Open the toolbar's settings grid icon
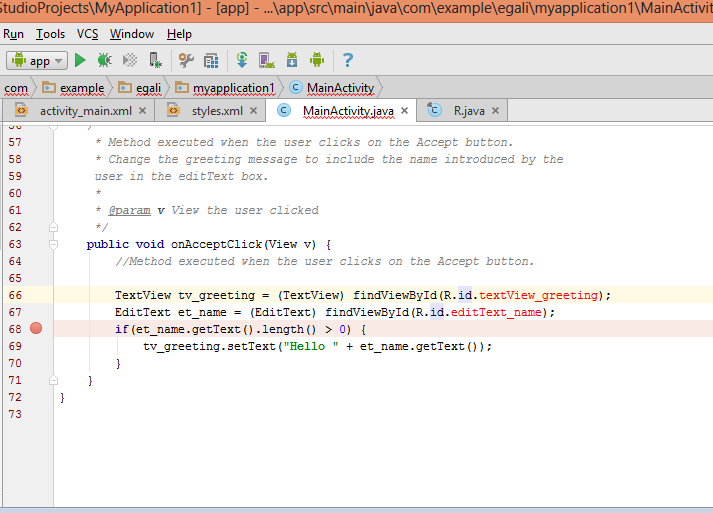The image size is (713, 513). [211, 60]
